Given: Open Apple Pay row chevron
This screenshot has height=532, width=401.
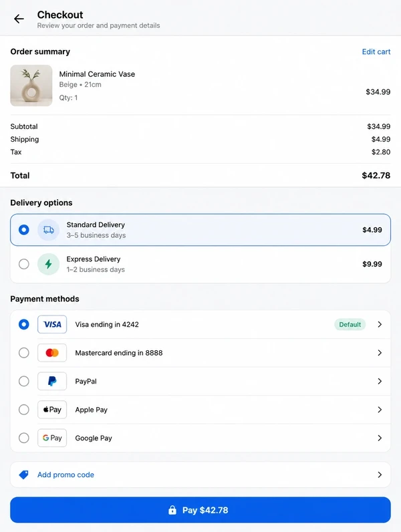Looking at the screenshot, I should tap(380, 410).
